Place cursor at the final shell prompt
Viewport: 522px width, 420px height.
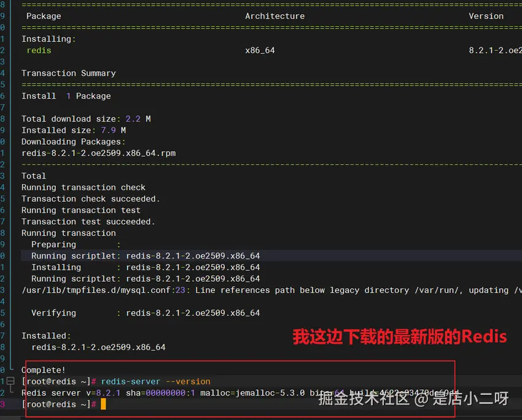point(103,404)
